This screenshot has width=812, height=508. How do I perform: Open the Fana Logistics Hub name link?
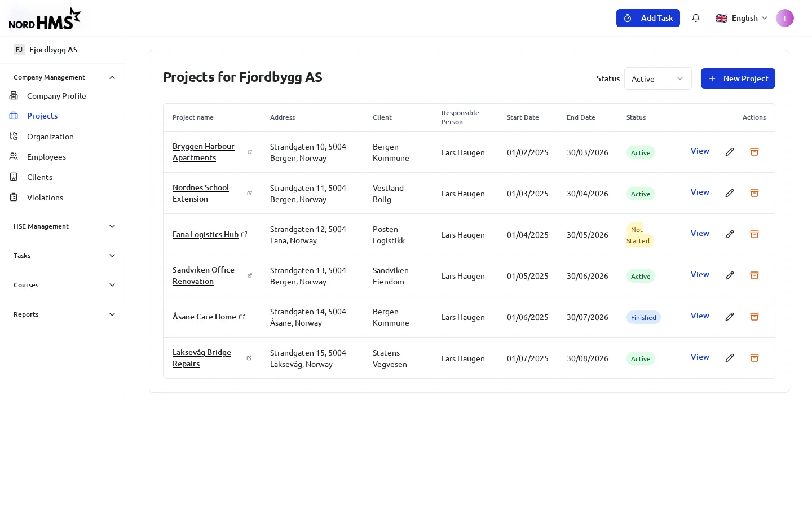coord(205,234)
